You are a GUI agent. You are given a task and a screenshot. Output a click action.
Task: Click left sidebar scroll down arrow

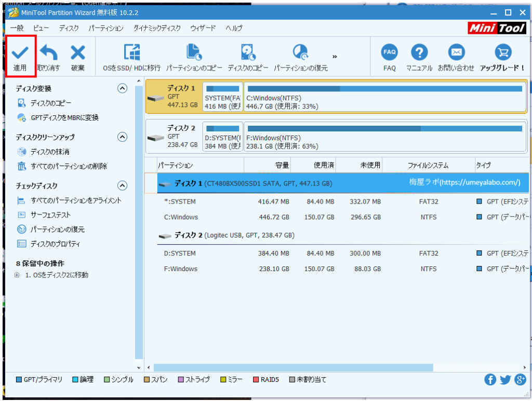coord(139,367)
